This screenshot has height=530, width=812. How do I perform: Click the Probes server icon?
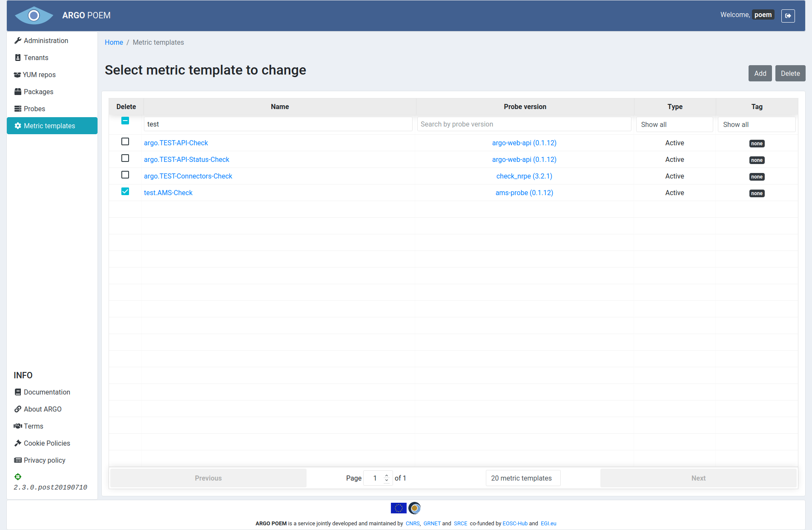17,109
